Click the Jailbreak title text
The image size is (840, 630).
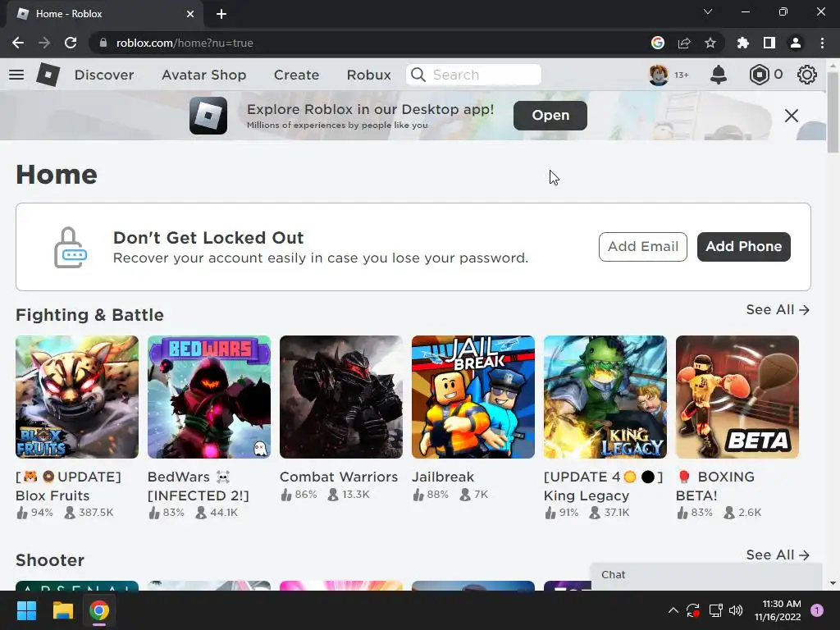point(443,477)
